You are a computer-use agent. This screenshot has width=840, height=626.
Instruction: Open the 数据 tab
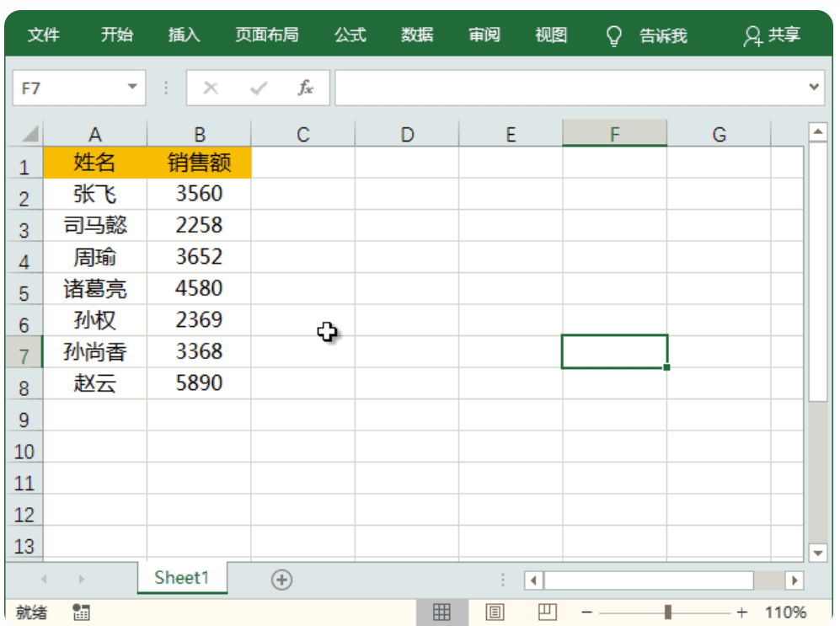[x=417, y=35]
